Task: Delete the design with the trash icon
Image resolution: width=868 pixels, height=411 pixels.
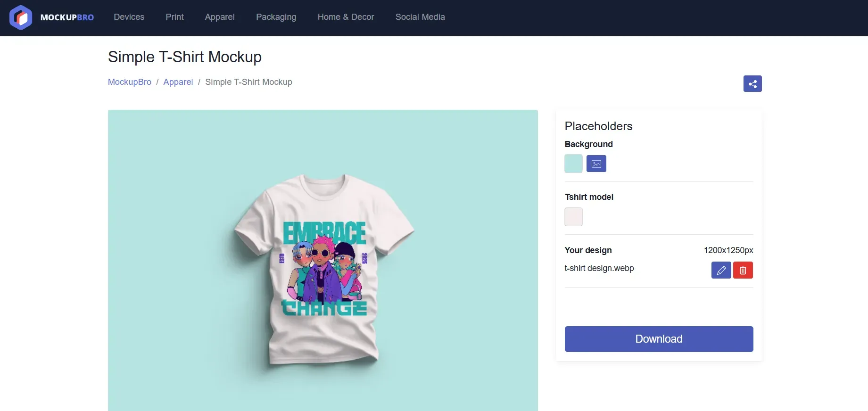Action: click(743, 270)
